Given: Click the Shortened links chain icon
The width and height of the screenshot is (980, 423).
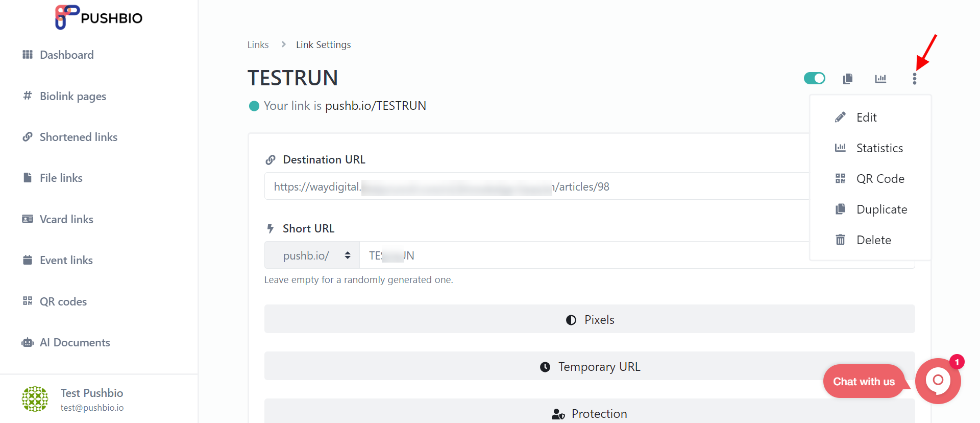Looking at the screenshot, I should click(x=28, y=137).
